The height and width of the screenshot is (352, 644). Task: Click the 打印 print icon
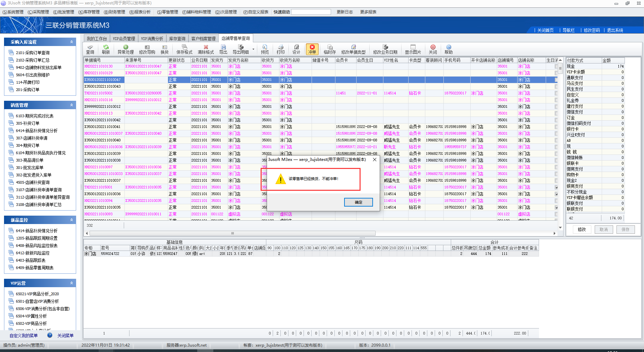click(x=281, y=49)
